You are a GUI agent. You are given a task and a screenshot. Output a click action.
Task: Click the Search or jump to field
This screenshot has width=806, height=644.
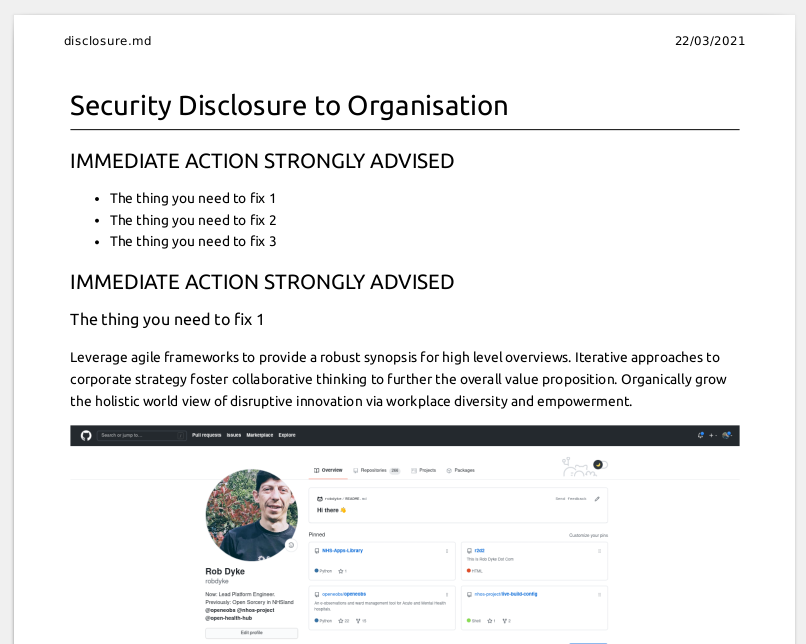click(141, 435)
